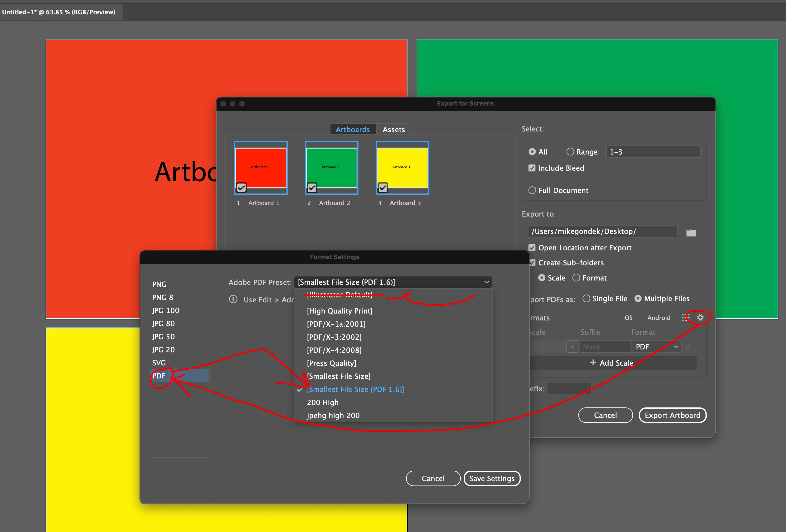Choose the [High Quality Print] preset

coord(340,311)
